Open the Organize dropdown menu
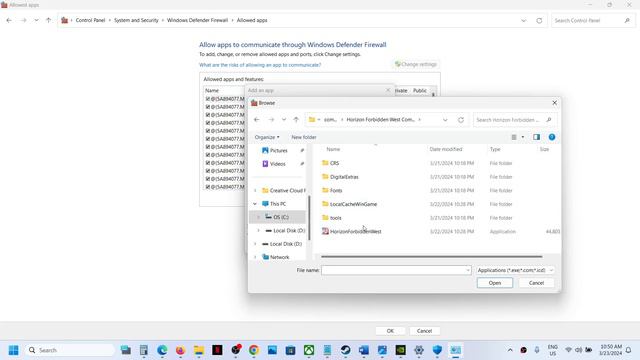This screenshot has height=360, width=640. click(267, 137)
